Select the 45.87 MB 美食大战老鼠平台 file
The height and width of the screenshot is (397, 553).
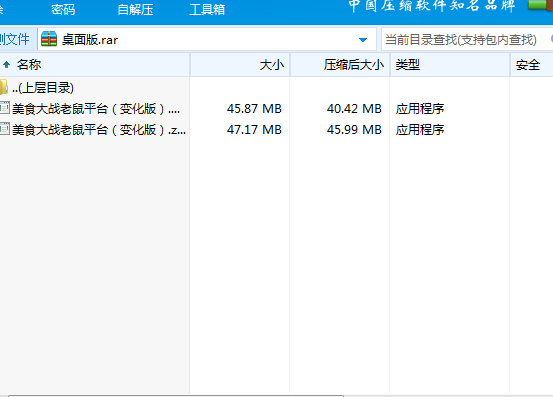95,109
